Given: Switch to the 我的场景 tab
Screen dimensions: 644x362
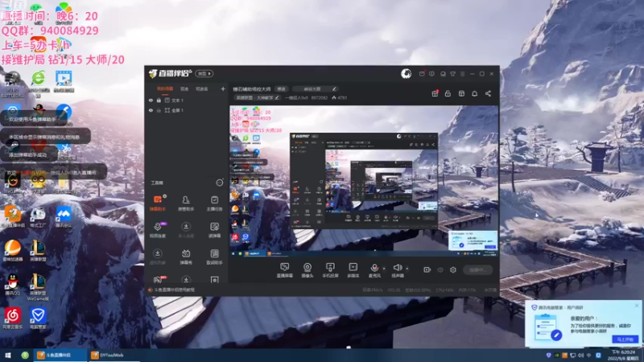Looking at the screenshot, I should pos(165,88).
